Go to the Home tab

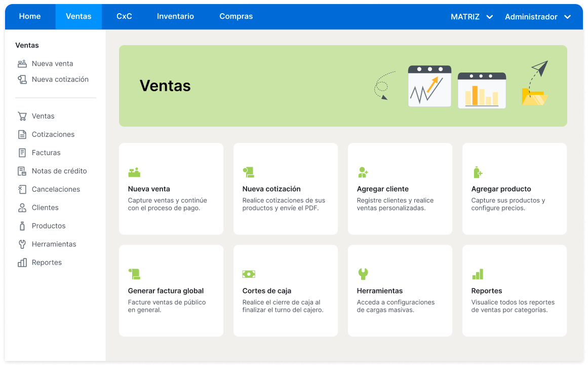[30, 17]
